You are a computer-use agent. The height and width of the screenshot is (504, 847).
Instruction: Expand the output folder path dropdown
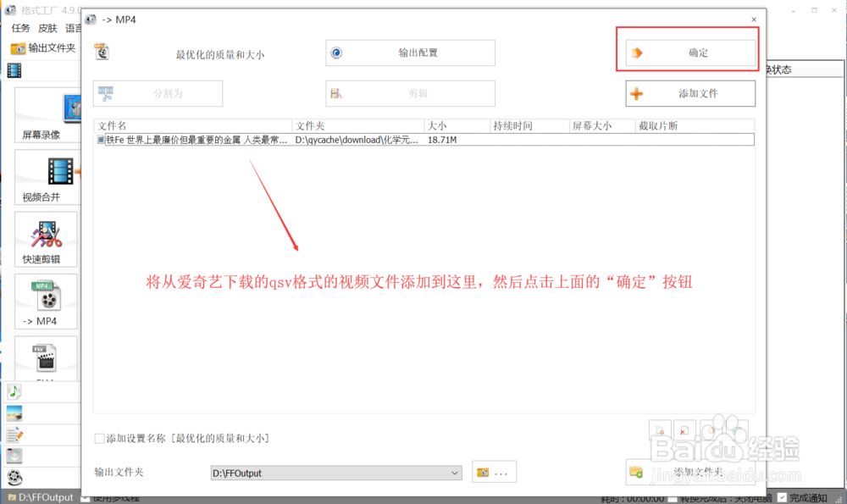coord(454,472)
